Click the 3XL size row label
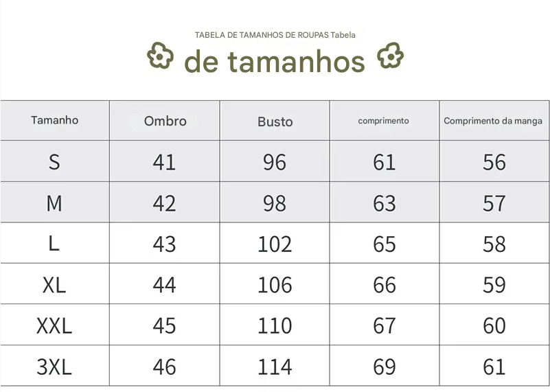Screen dimensions: 550x392 [54, 367]
